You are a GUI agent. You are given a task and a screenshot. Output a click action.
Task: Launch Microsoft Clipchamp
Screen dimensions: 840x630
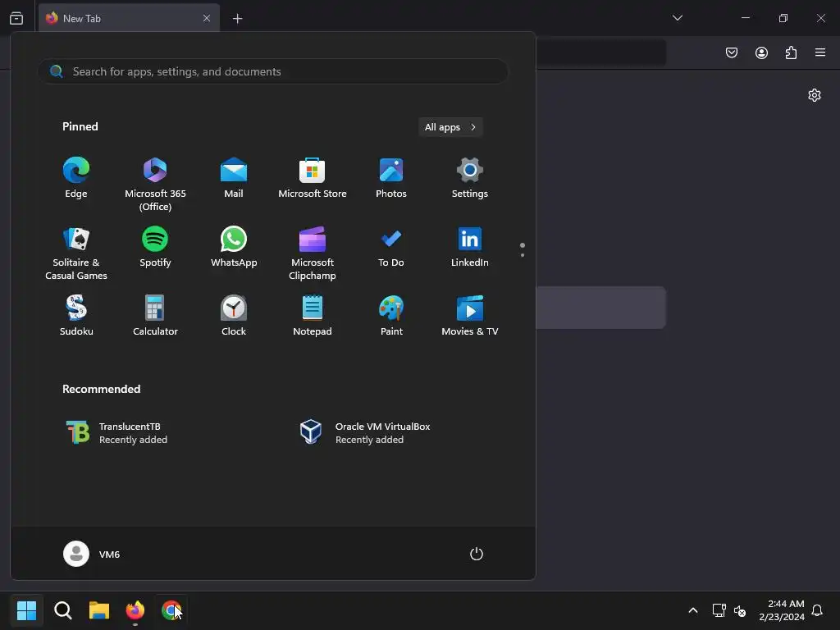[313, 253]
